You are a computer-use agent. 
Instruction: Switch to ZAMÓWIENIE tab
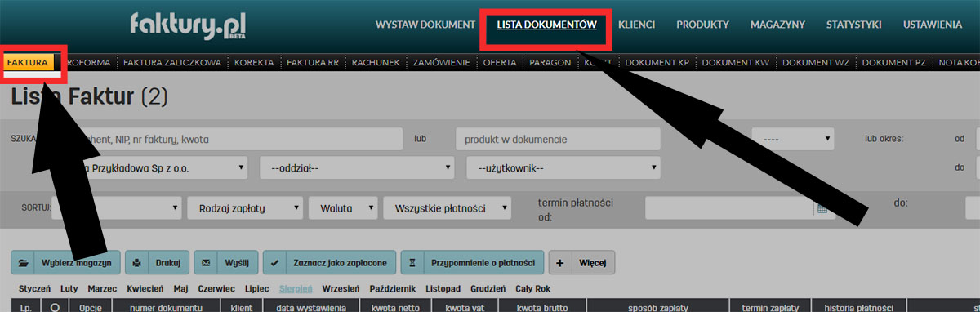(442, 62)
